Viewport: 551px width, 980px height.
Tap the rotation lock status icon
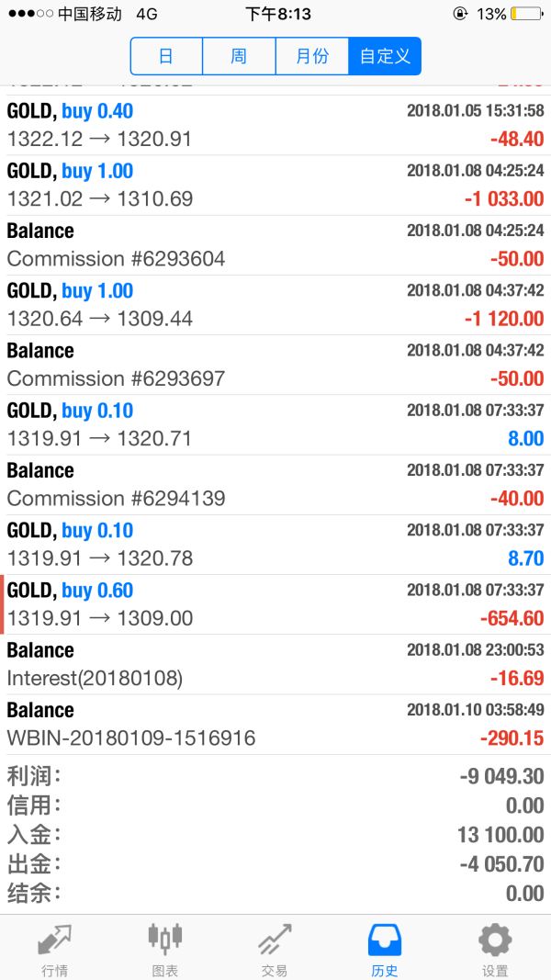pos(459,14)
